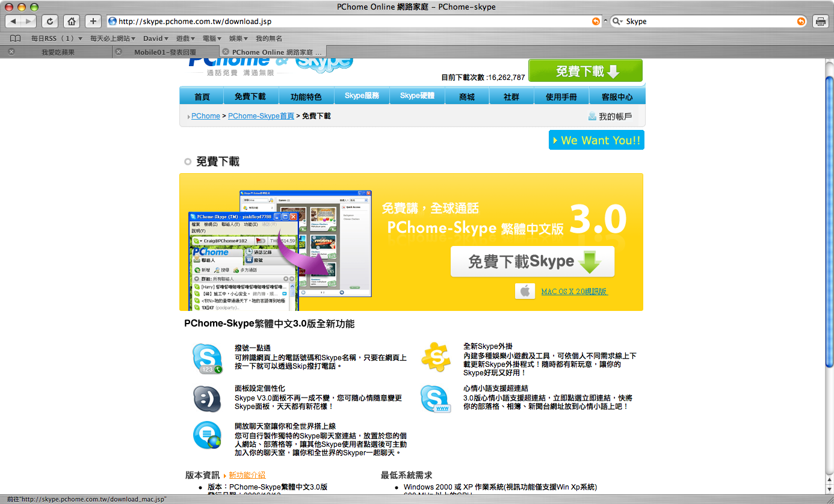This screenshot has width=834, height=504.
Task: Click the Skype search field
Action: point(710,21)
